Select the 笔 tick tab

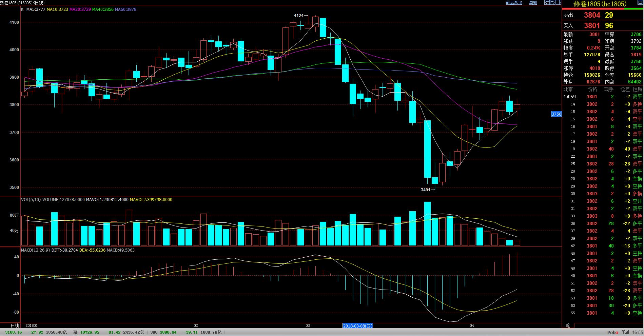click(x=568, y=325)
